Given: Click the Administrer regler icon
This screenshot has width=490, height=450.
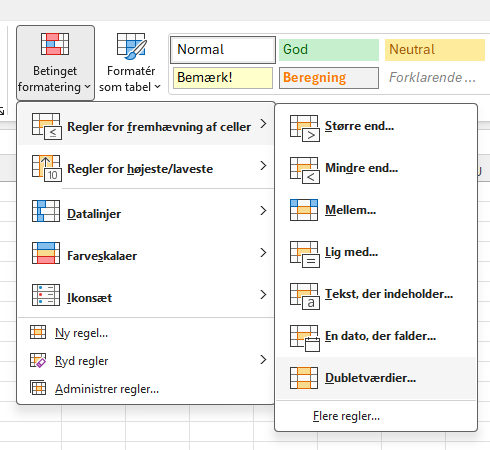Looking at the screenshot, I should click(x=38, y=388).
